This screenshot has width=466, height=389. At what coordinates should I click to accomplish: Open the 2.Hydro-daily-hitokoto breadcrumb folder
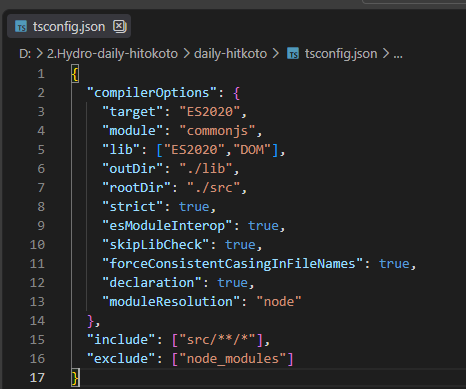point(112,54)
